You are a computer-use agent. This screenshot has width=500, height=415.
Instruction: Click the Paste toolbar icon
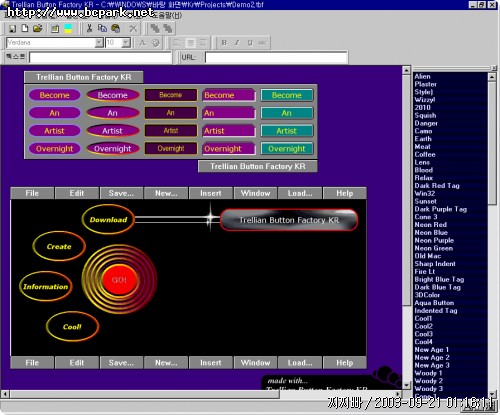pos(116,29)
